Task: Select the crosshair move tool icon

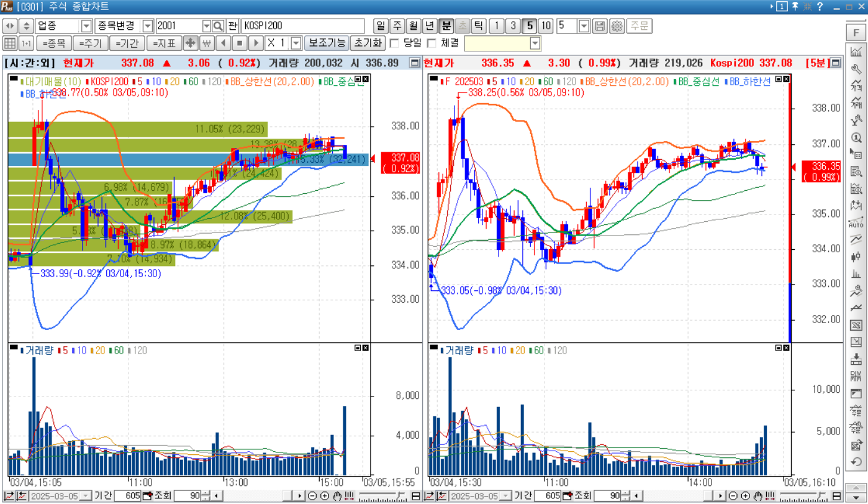Action: click(191, 44)
